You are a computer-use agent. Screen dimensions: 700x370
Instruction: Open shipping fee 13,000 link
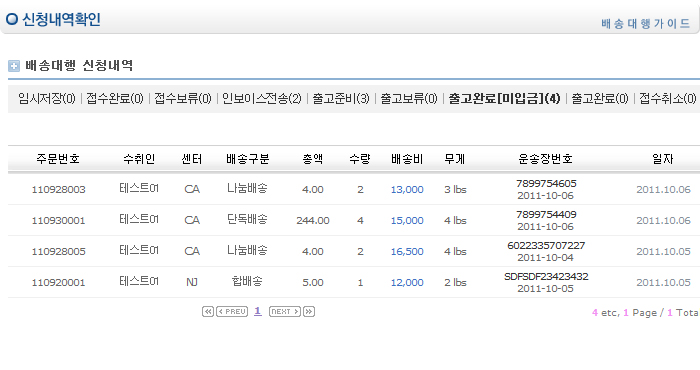pos(407,190)
